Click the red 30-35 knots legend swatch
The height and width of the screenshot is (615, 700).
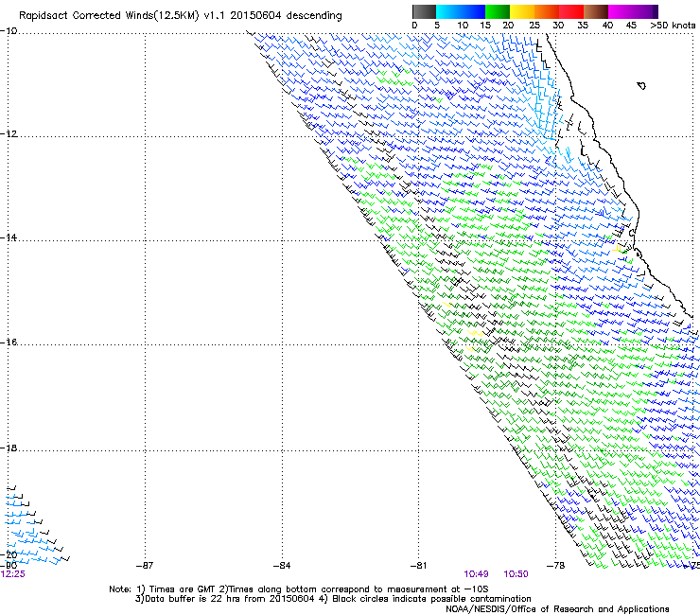(x=571, y=11)
